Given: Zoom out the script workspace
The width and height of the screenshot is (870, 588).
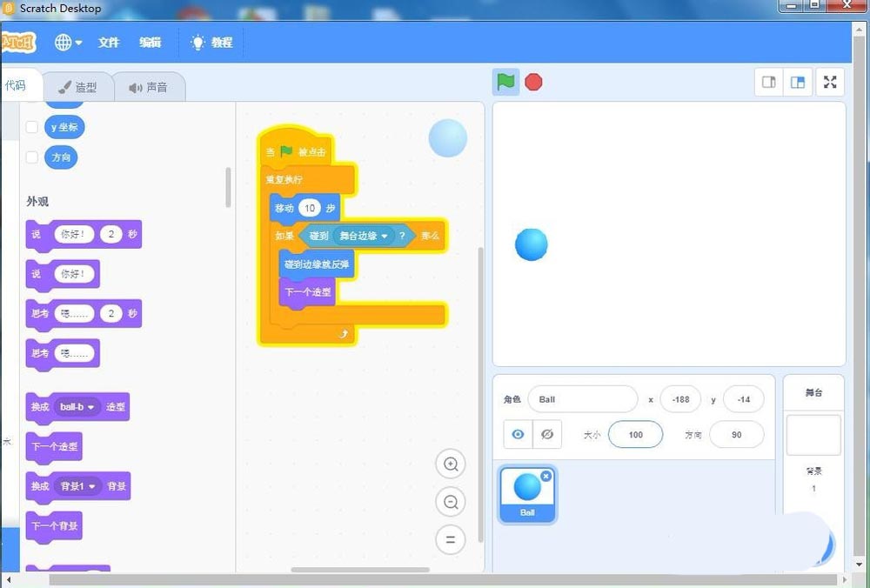Looking at the screenshot, I should point(451,502).
